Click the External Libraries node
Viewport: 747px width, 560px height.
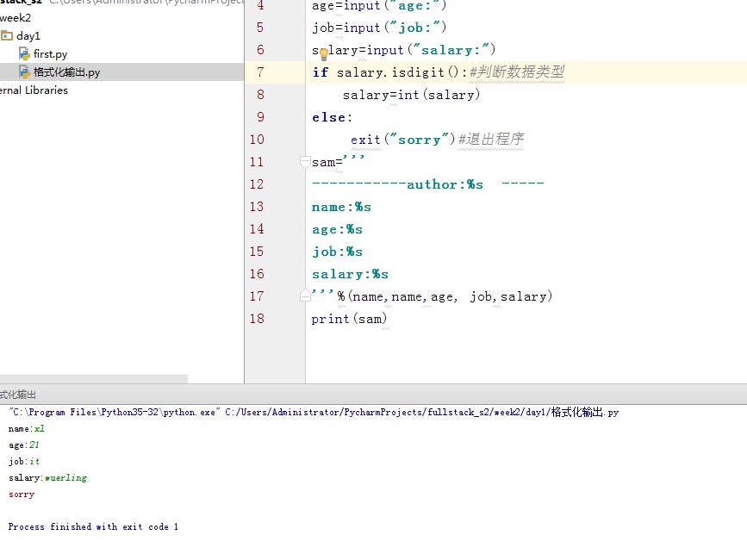click(x=34, y=90)
